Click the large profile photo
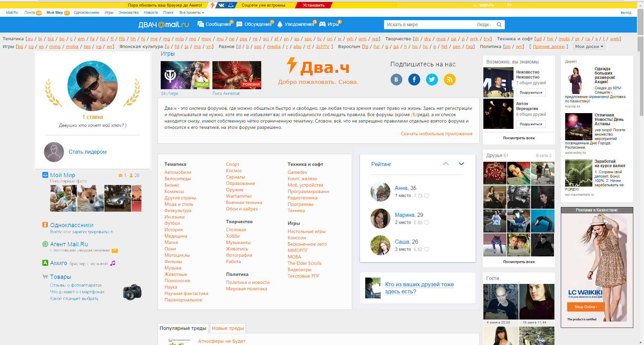The width and height of the screenshot is (644, 345). (x=93, y=86)
